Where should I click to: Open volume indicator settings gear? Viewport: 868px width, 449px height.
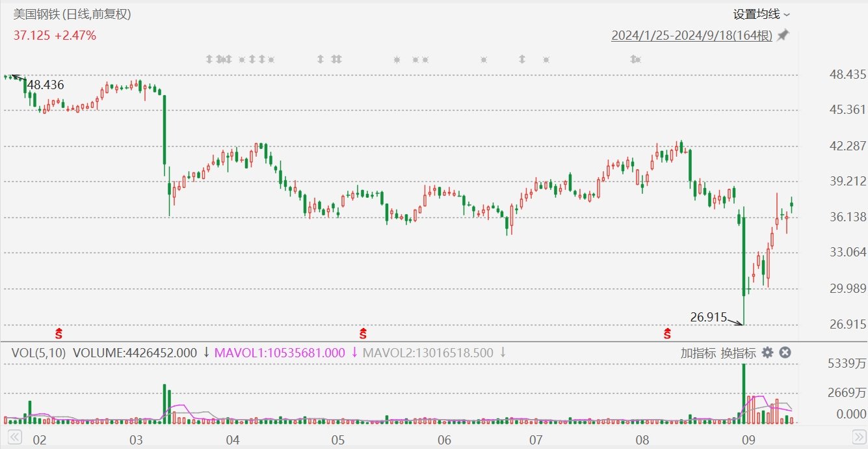tap(767, 353)
